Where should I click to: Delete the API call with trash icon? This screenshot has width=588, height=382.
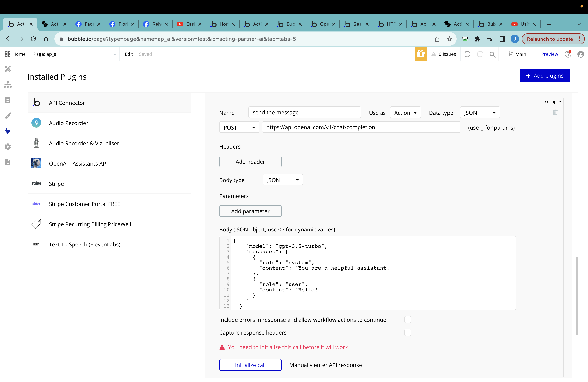pyautogui.click(x=555, y=112)
